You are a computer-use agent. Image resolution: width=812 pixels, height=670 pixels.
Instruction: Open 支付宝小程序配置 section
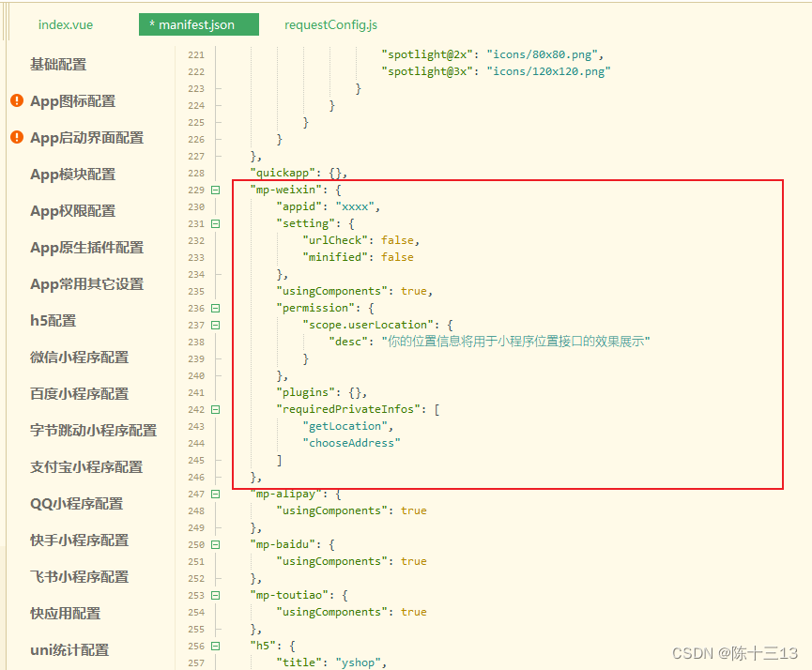pos(86,467)
